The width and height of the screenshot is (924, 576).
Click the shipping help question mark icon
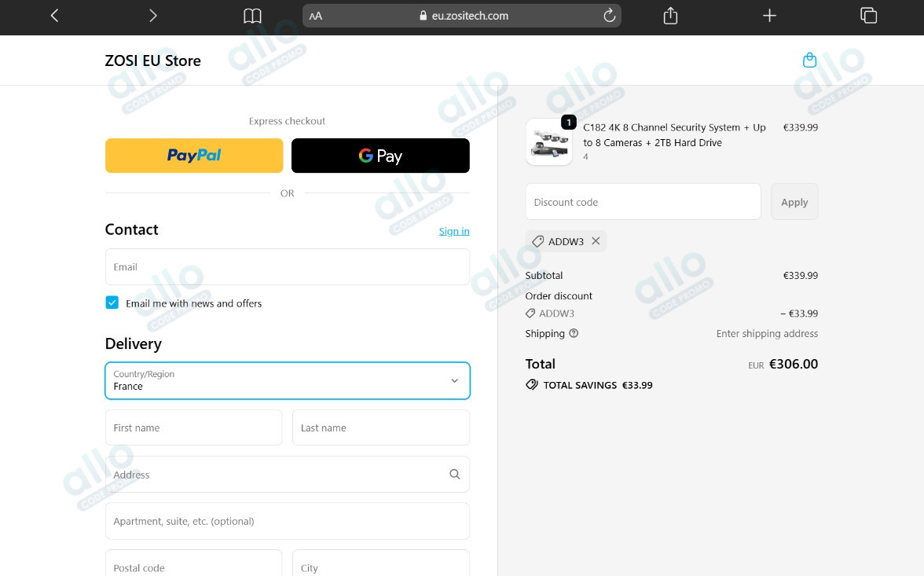coord(574,333)
